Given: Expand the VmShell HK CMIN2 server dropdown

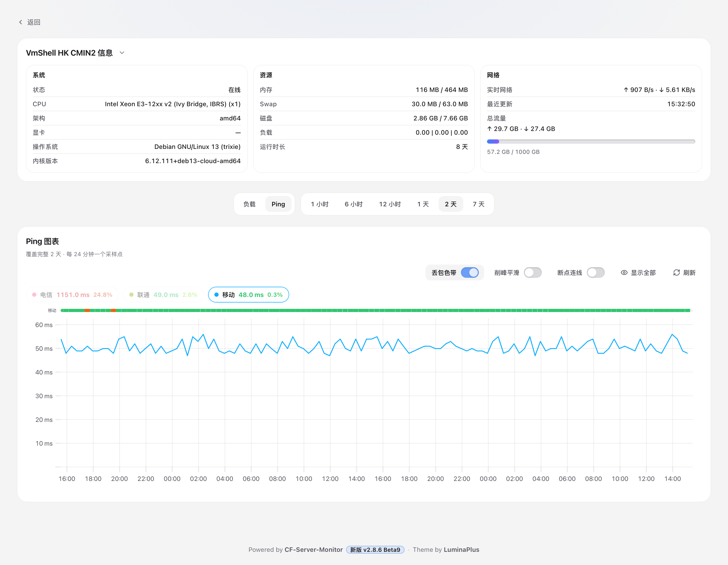Looking at the screenshot, I should coord(122,53).
